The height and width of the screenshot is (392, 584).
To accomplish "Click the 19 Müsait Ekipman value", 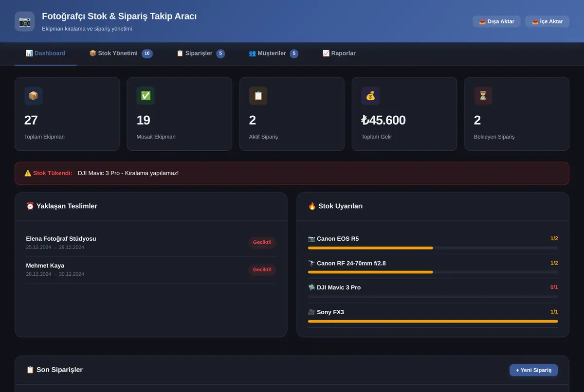I will 143,120.
